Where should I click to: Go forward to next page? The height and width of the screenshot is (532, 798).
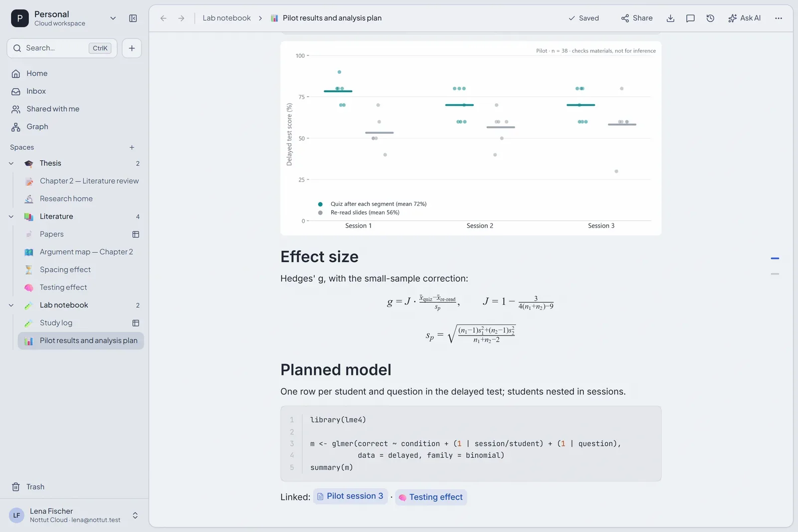[x=182, y=18]
